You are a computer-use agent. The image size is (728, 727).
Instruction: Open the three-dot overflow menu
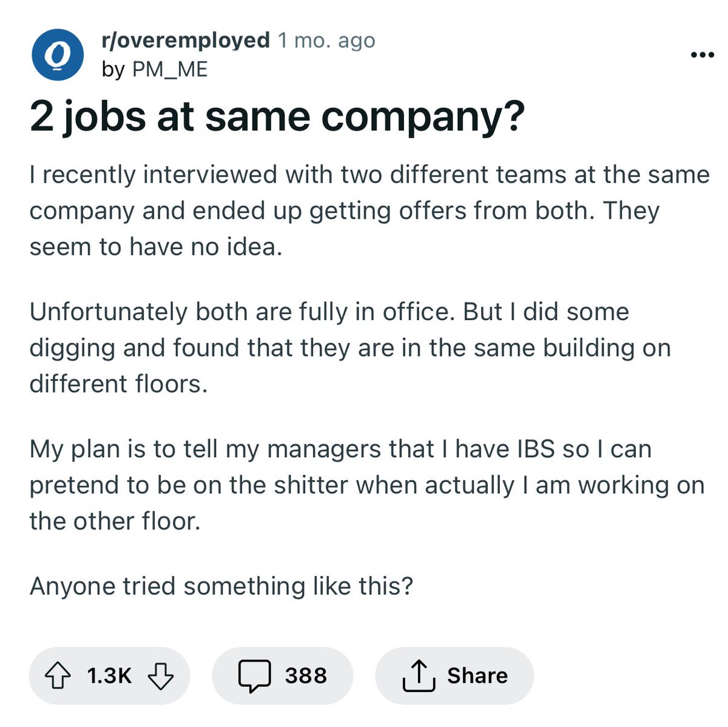pyautogui.click(x=703, y=55)
